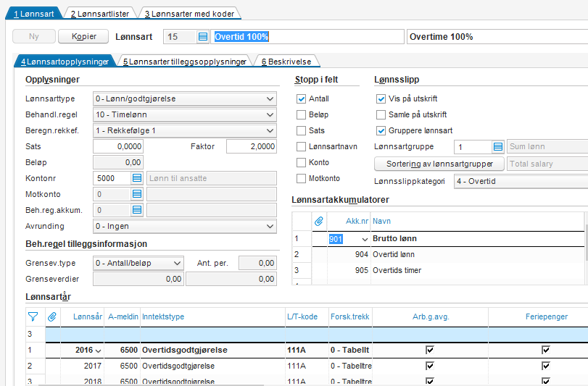Select the Brutto lønn accumulator name cell
This screenshot has height=386, width=588.
[x=477, y=239]
